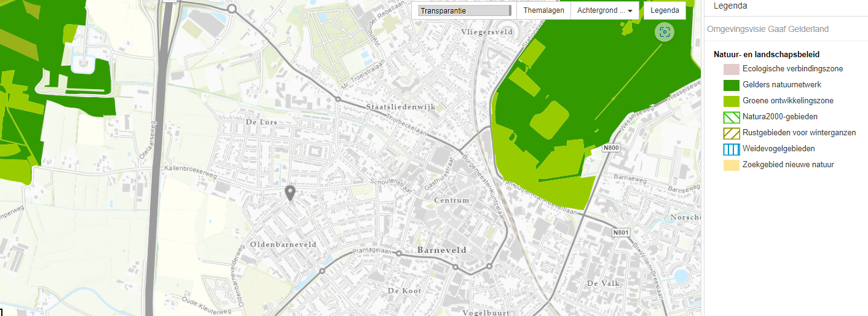
Task: Click the gray location pin marker
Action: pos(291,193)
